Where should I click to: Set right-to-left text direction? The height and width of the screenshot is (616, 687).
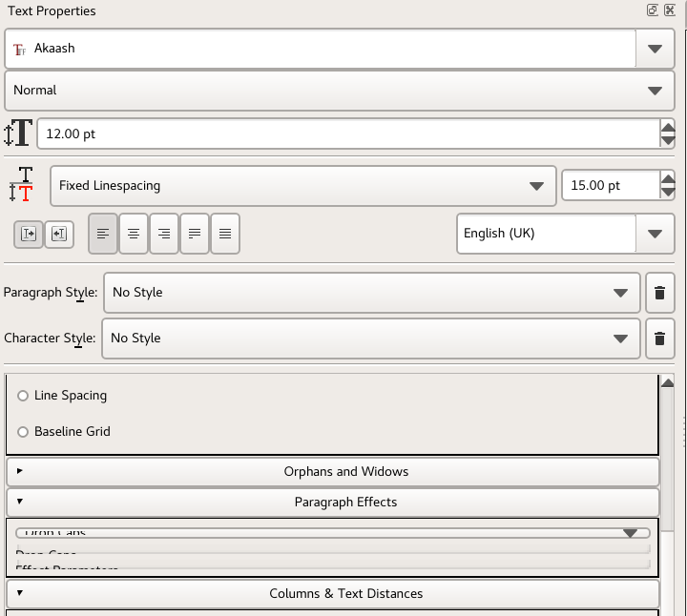click(58, 234)
